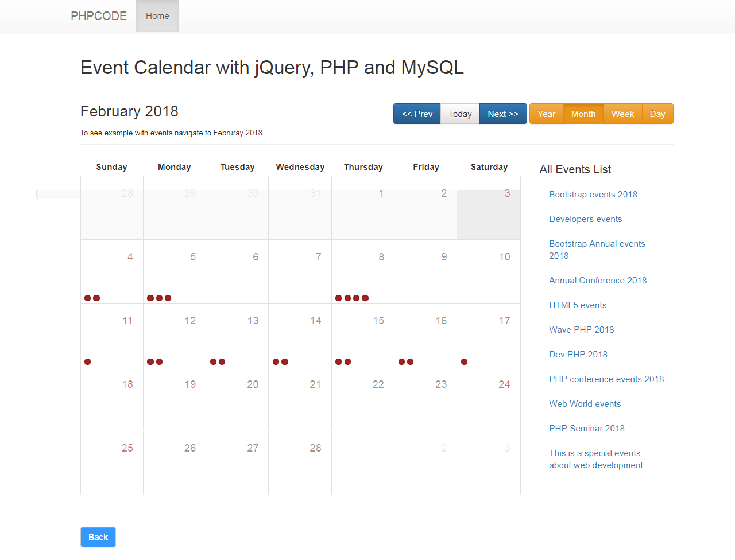Switch to Week view
The height and width of the screenshot is (560, 735).
click(622, 114)
